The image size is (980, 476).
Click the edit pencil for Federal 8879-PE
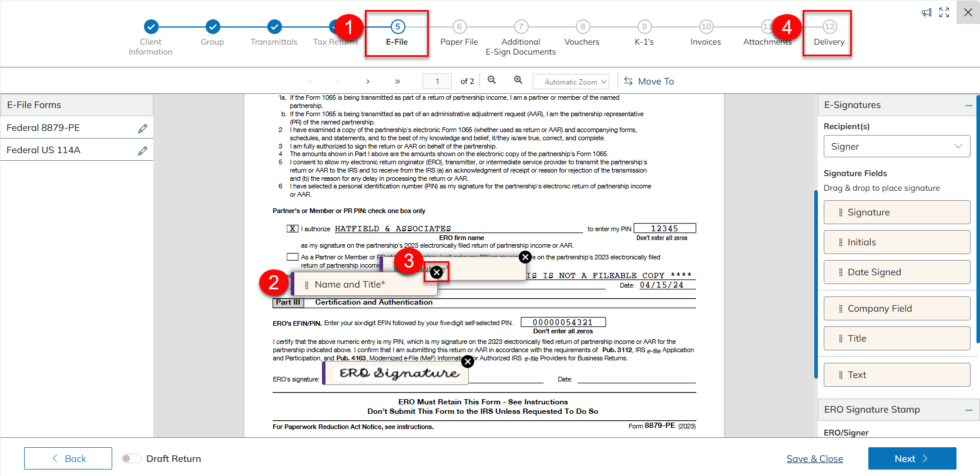(x=142, y=129)
